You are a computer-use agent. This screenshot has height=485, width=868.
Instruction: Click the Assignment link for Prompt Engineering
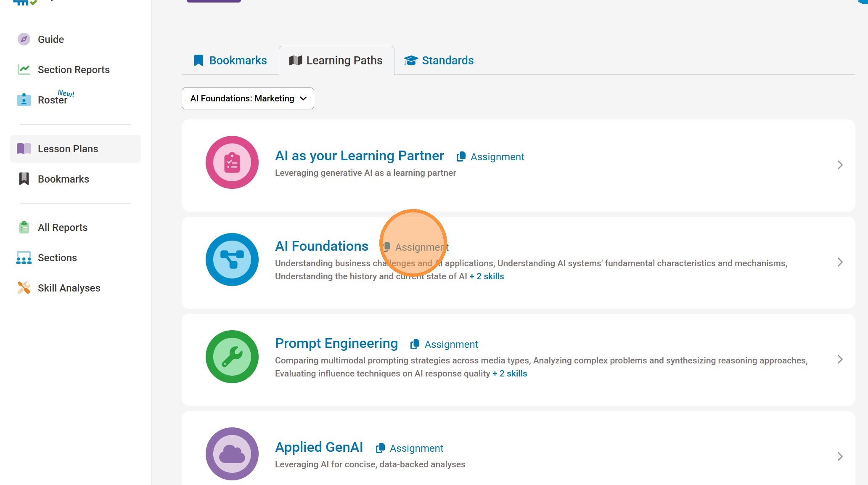[445, 345]
